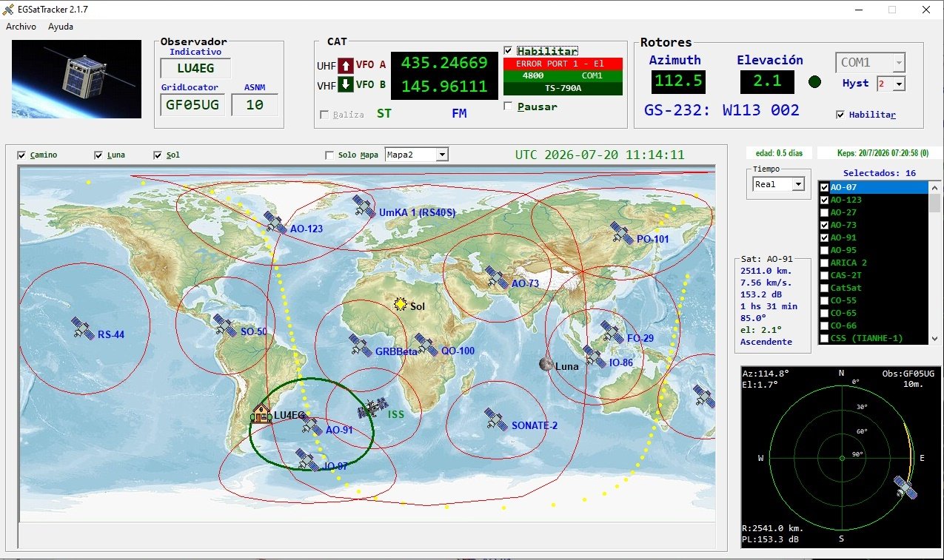Screen dimensions: 944x560
Task: Click the Azimuth 112.5 readout
Action: click(x=678, y=81)
